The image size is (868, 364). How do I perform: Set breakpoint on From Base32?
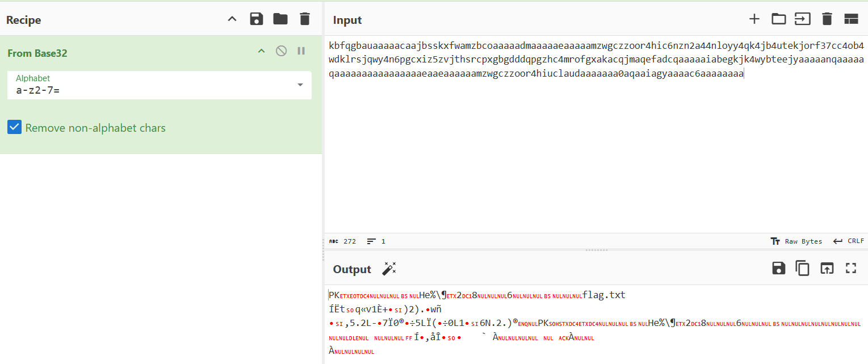(301, 51)
